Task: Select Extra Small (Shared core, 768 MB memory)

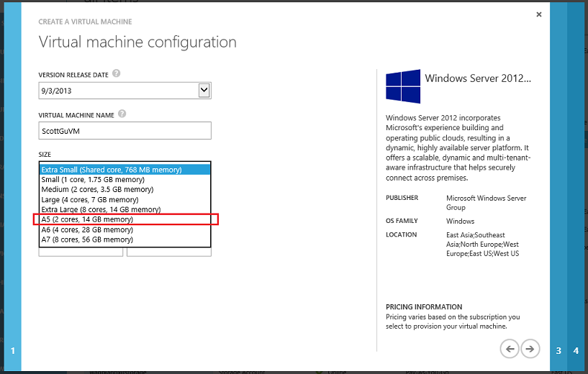Action: click(125, 170)
